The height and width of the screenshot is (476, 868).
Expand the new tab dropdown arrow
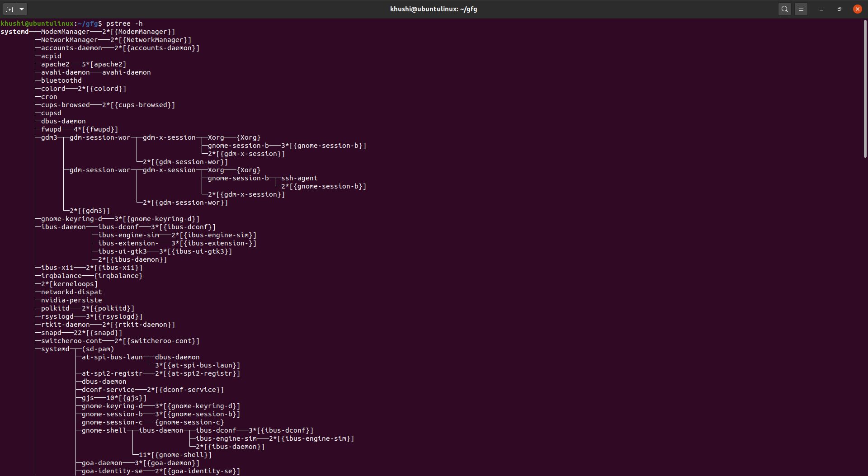click(22, 9)
